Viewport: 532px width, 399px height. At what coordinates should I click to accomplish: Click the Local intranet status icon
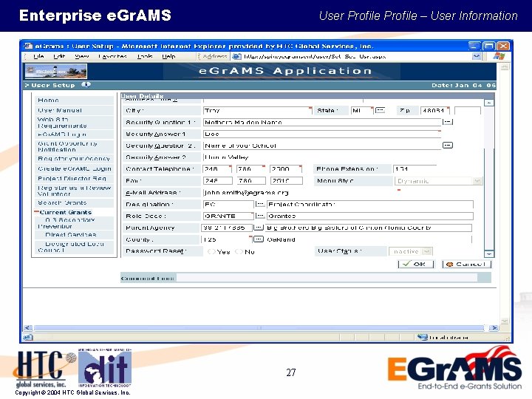[423, 337]
